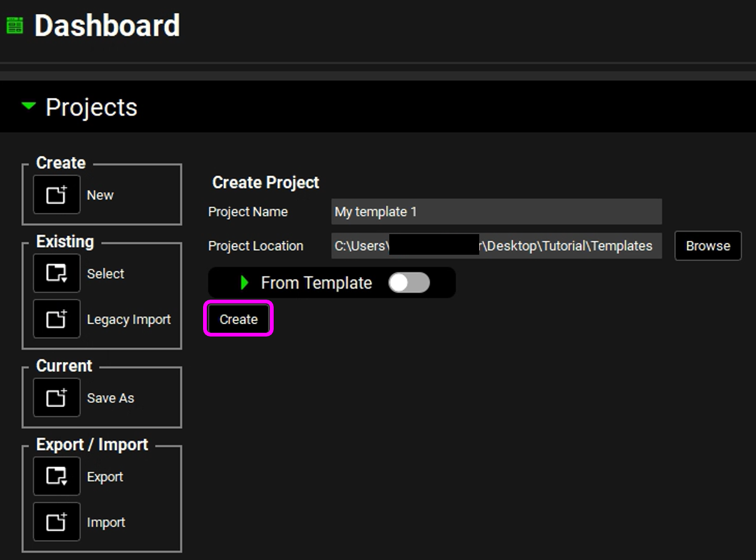This screenshot has height=560, width=756.
Task: Open the "Save As" text option
Action: (x=111, y=398)
